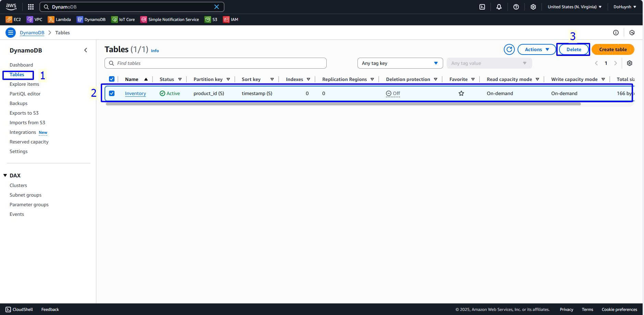Collapse the DAX section
The height and width of the screenshot is (315, 644).
tap(5, 175)
